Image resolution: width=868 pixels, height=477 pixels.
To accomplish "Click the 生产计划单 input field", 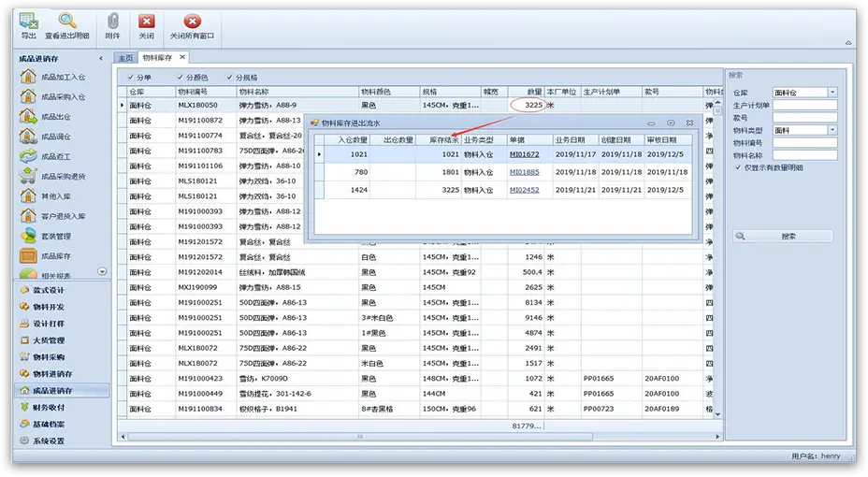I will (805, 105).
